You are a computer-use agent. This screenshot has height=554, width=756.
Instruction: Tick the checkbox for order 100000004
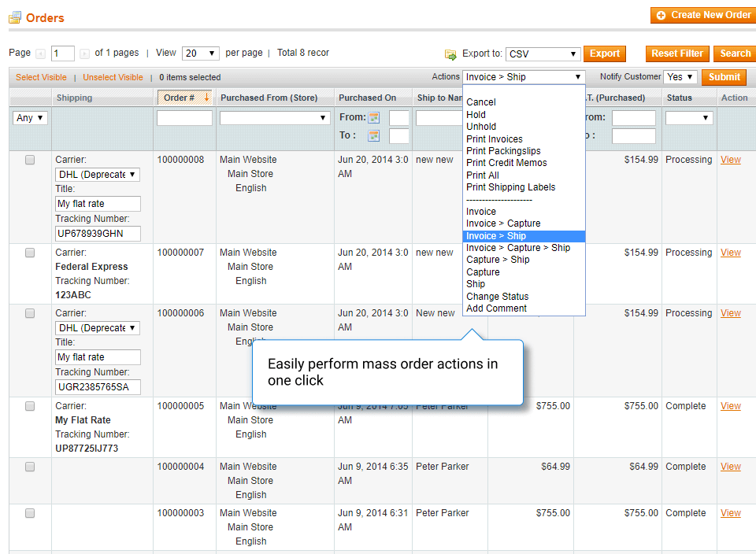(x=30, y=467)
